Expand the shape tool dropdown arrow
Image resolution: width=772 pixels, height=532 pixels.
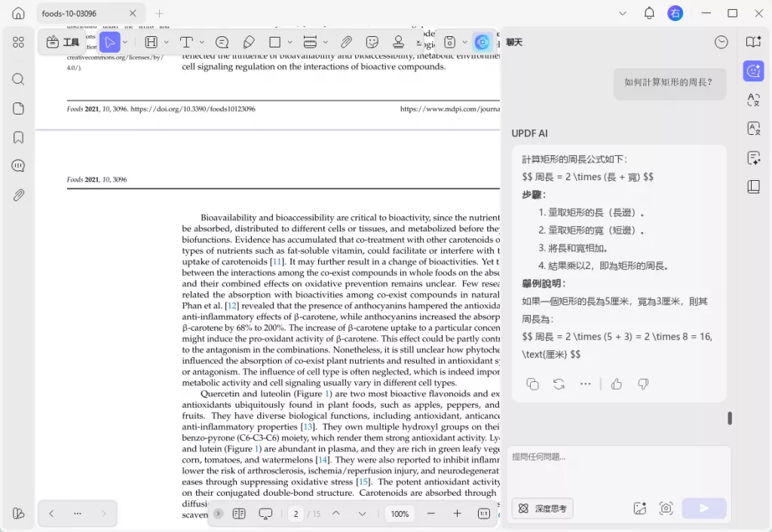pyautogui.click(x=290, y=42)
